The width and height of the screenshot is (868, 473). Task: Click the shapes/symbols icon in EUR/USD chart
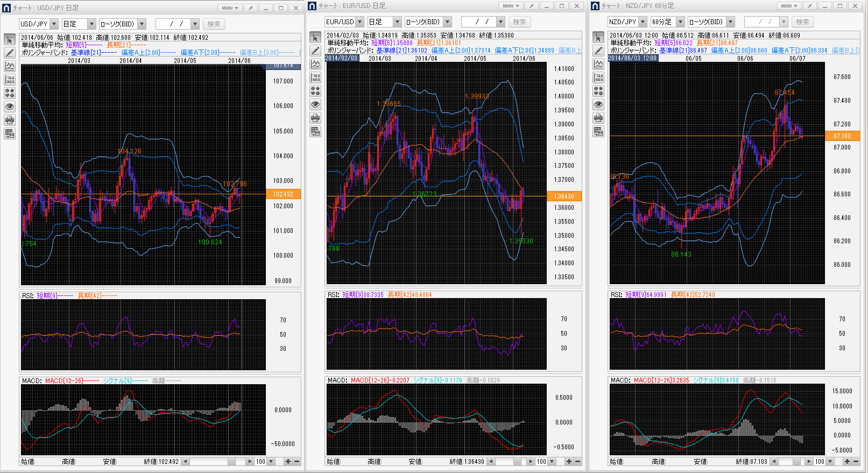(x=315, y=91)
